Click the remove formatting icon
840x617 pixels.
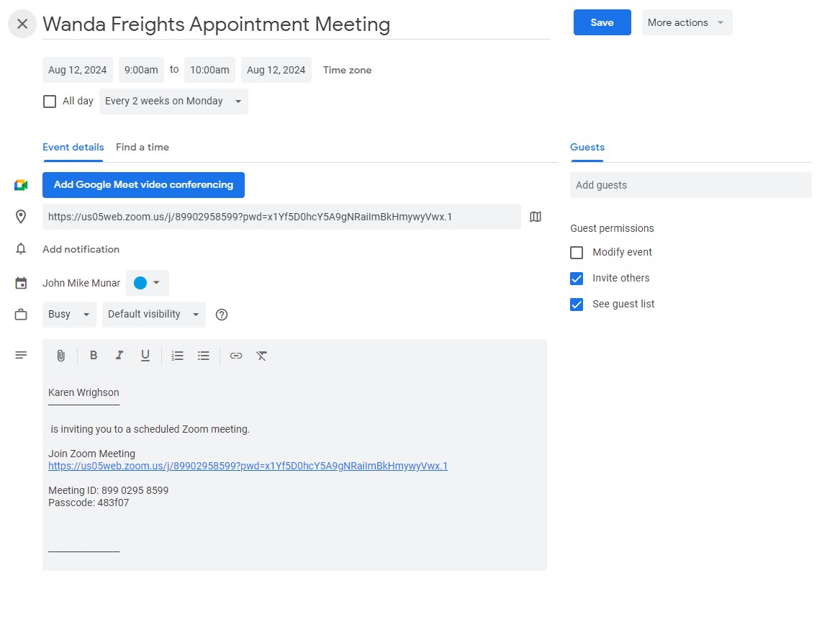click(x=262, y=356)
